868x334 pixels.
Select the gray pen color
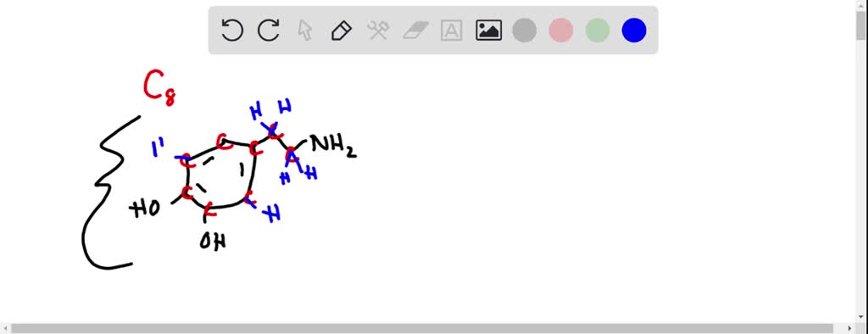point(524,30)
